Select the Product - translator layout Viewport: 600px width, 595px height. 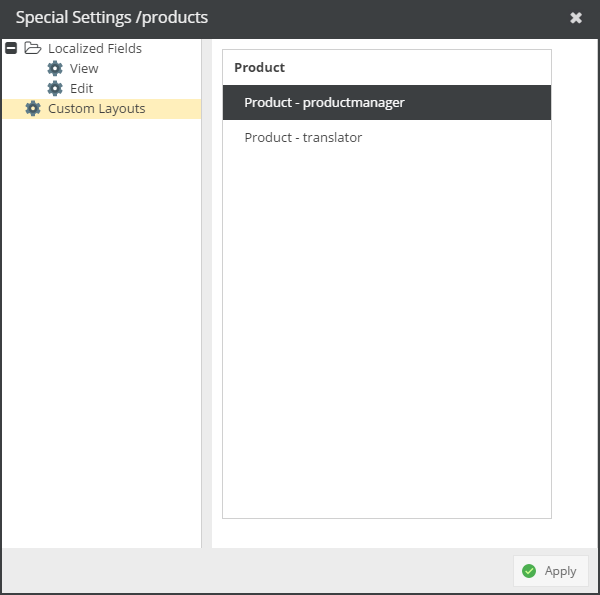point(303,137)
